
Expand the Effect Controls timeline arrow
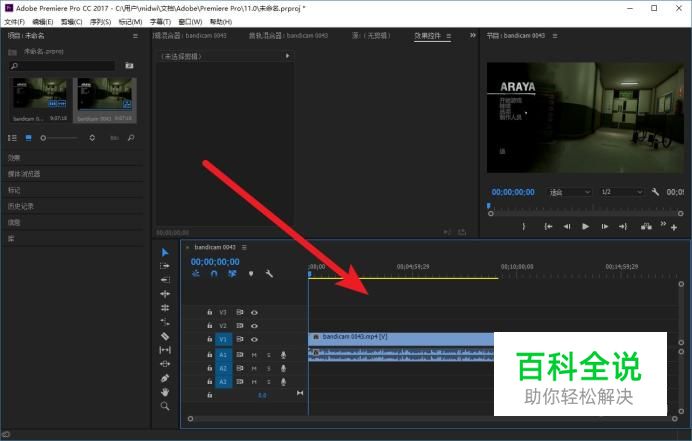point(287,56)
